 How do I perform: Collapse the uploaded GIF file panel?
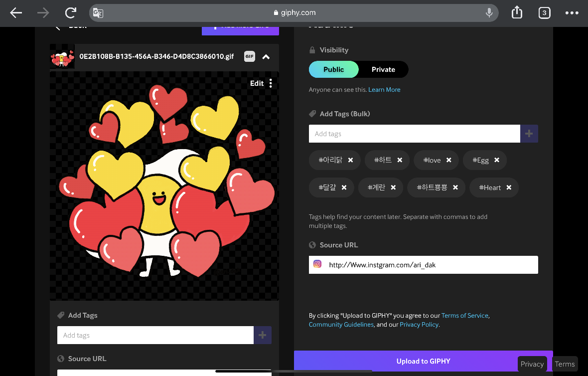point(266,57)
